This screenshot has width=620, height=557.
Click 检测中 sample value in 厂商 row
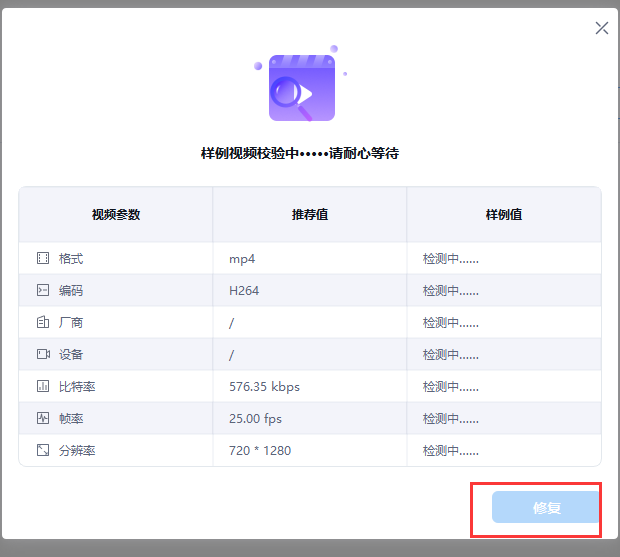[x=451, y=323]
